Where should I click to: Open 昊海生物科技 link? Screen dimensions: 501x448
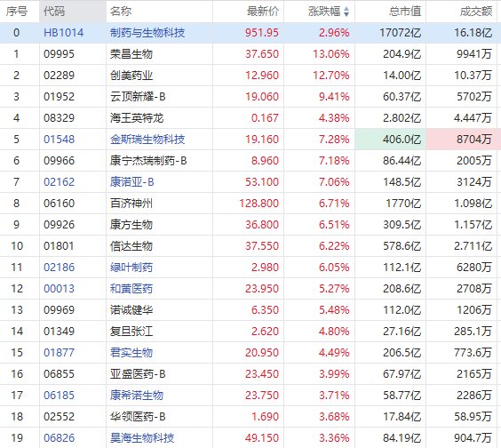(x=142, y=438)
